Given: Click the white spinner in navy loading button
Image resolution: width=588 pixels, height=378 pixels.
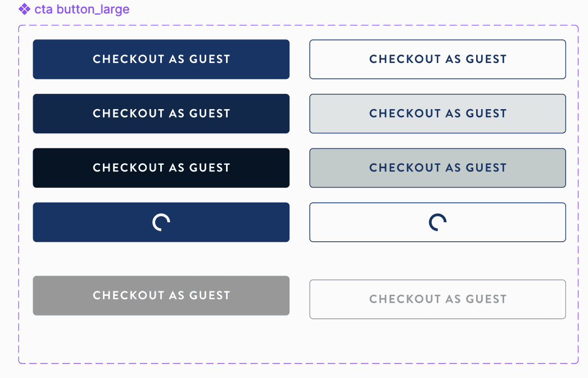Looking at the screenshot, I should (x=161, y=223).
